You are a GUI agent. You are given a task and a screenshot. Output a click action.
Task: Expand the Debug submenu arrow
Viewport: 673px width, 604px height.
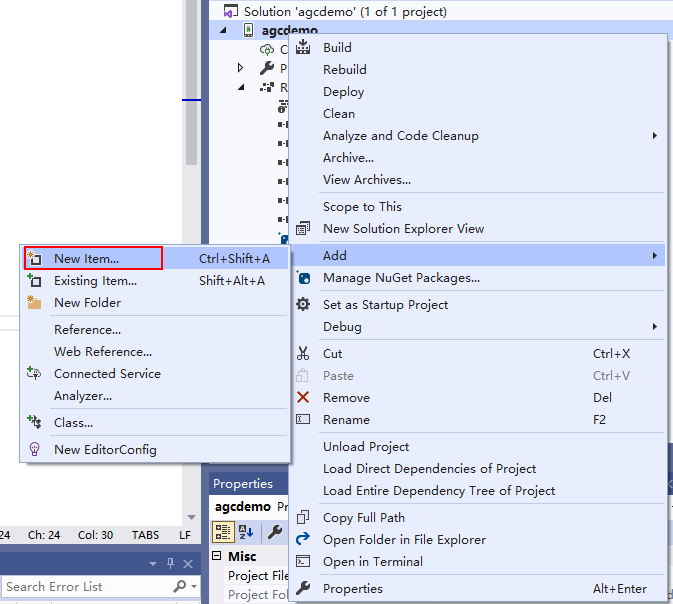point(655,327)
